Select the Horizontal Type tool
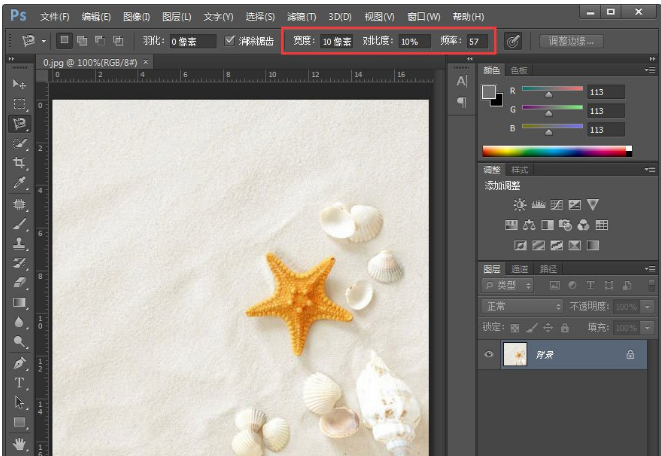661x456 pixels. coord(19,382)
